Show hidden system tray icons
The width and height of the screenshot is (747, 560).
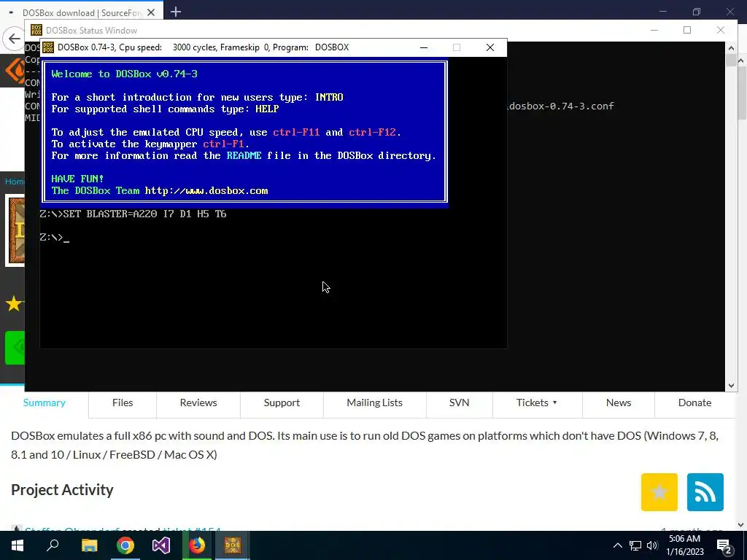pos(617,545)
